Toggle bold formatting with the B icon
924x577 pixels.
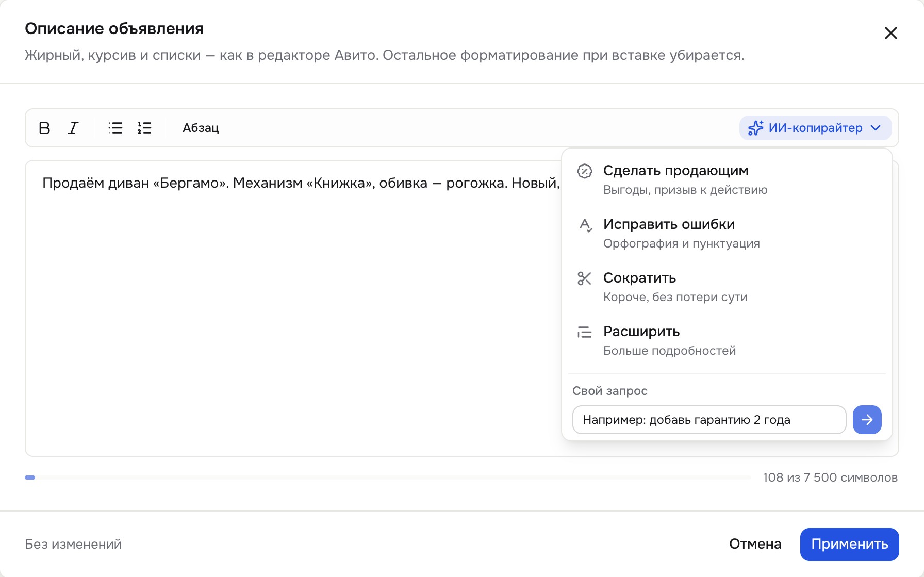[x=44, y=128]
